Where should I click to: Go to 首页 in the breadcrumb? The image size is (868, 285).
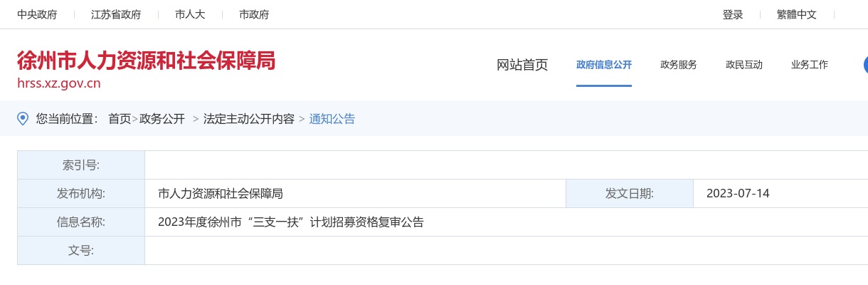coord(120,119)
